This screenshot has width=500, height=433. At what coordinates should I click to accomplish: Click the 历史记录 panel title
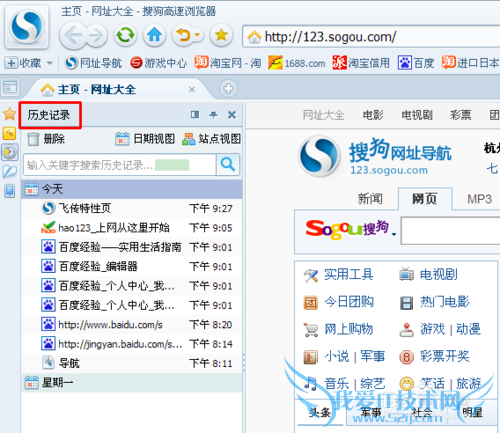click(49, 115)
